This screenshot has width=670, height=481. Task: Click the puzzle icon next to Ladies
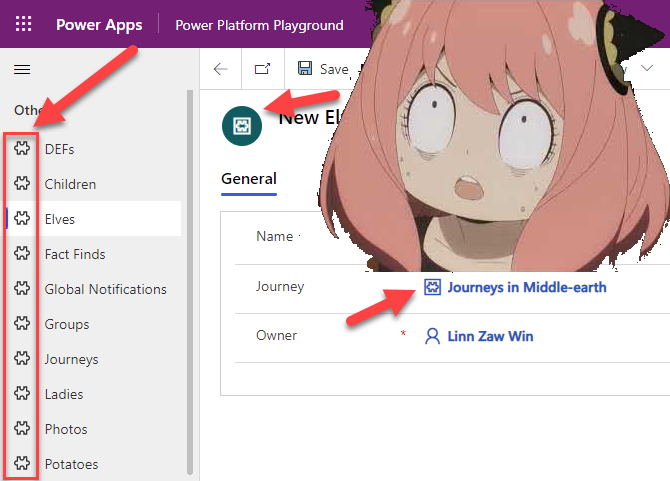pos(22,394)
